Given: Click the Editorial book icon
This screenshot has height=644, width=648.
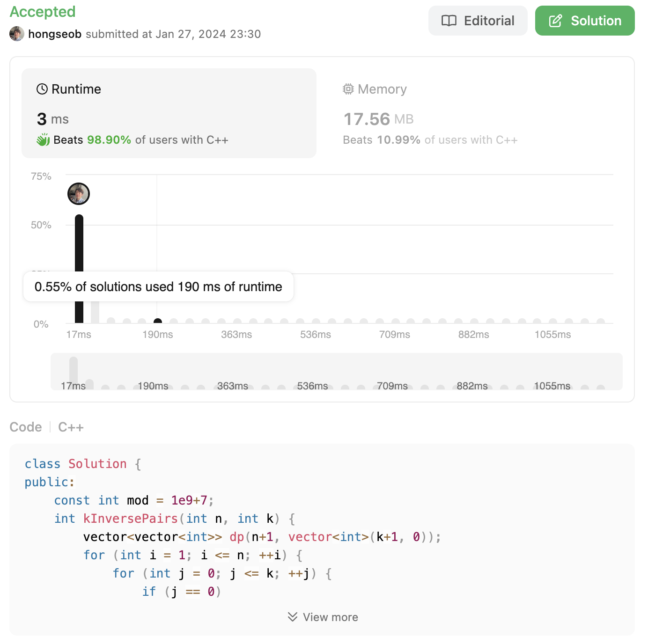Looking at the screenshot, I should [x=449, y=21].
